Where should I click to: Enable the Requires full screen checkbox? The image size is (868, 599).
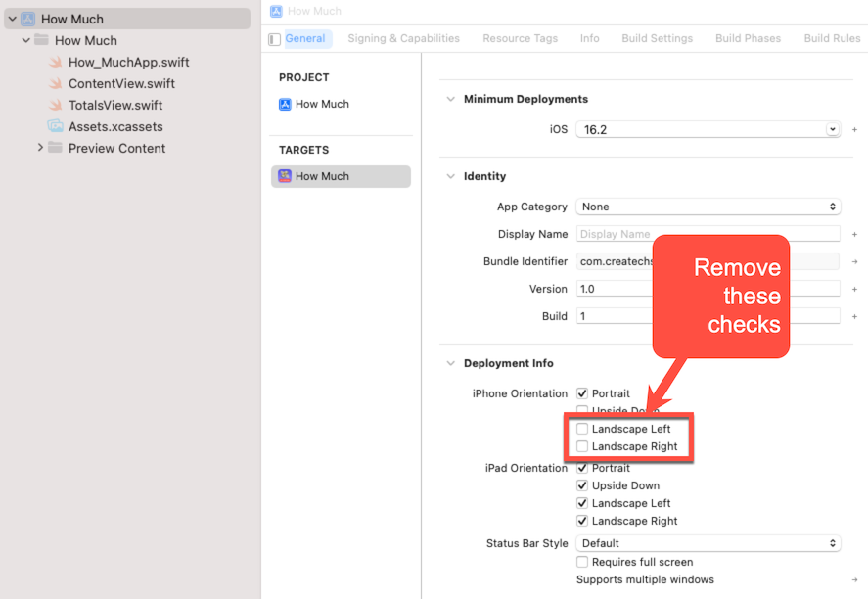click(x=582, y=562)
